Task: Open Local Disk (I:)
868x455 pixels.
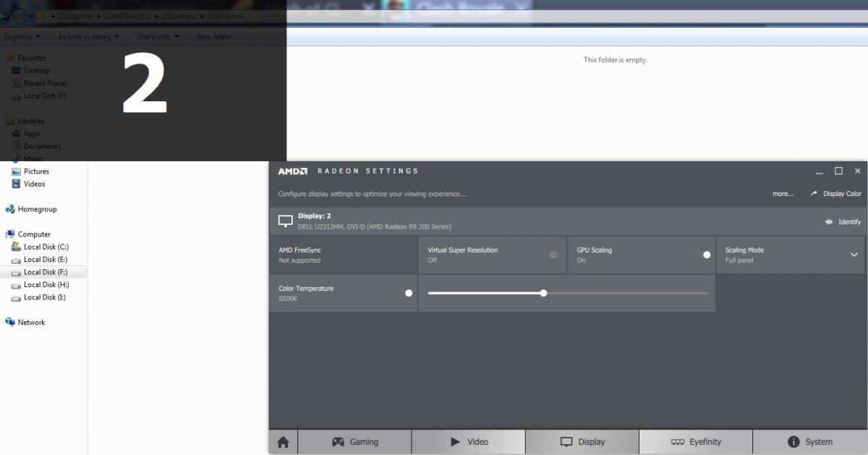Action: 45,297
